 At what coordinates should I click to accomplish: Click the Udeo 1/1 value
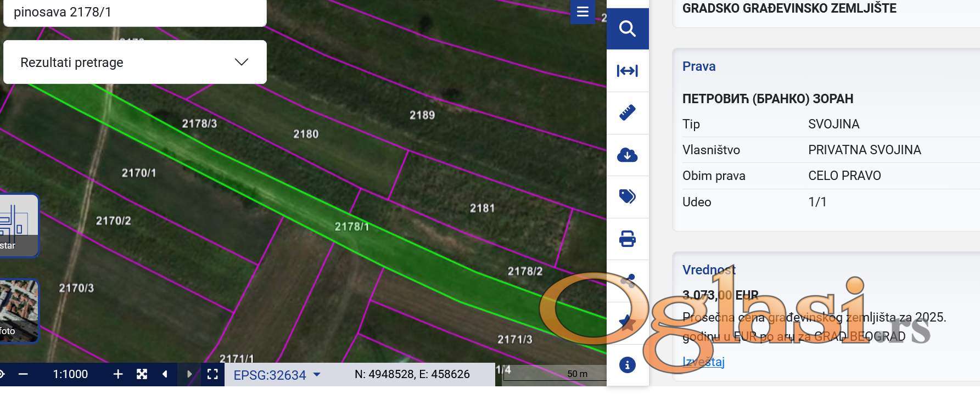tap(817, 202)
